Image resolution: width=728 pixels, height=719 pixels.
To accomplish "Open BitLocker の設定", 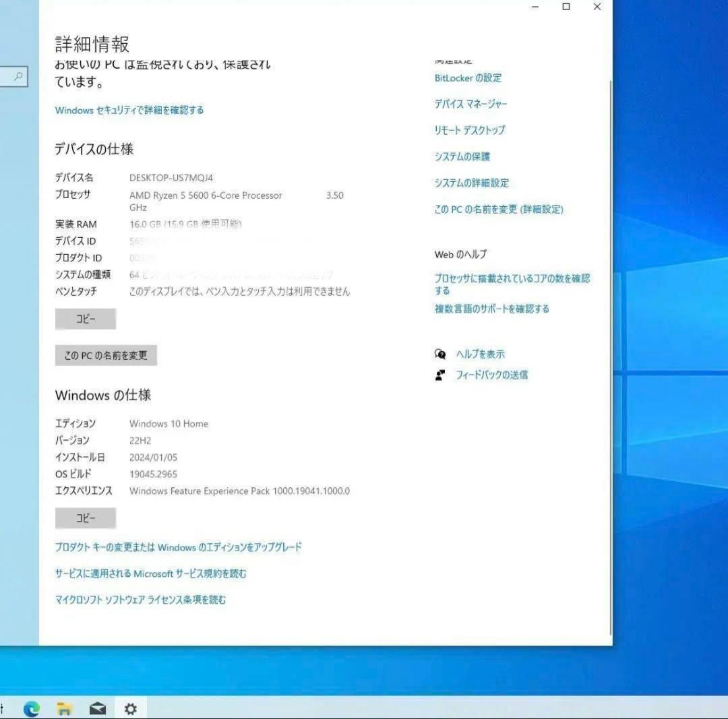I will 466,78.
